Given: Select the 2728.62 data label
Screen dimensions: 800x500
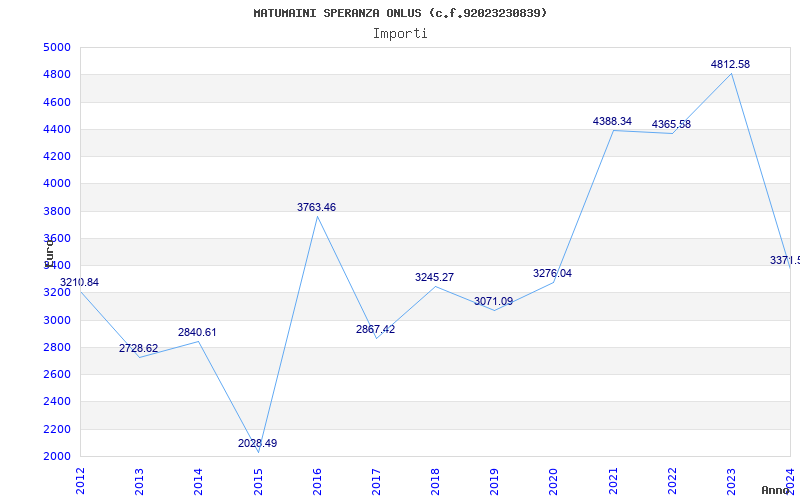Looking at the screenshot, I should [x=139, y=348].
